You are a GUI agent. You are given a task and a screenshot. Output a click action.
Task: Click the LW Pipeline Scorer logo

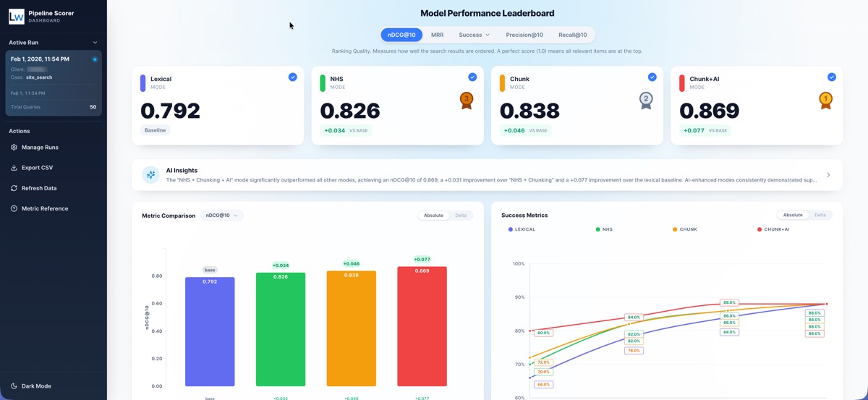(x=16, y=16)
